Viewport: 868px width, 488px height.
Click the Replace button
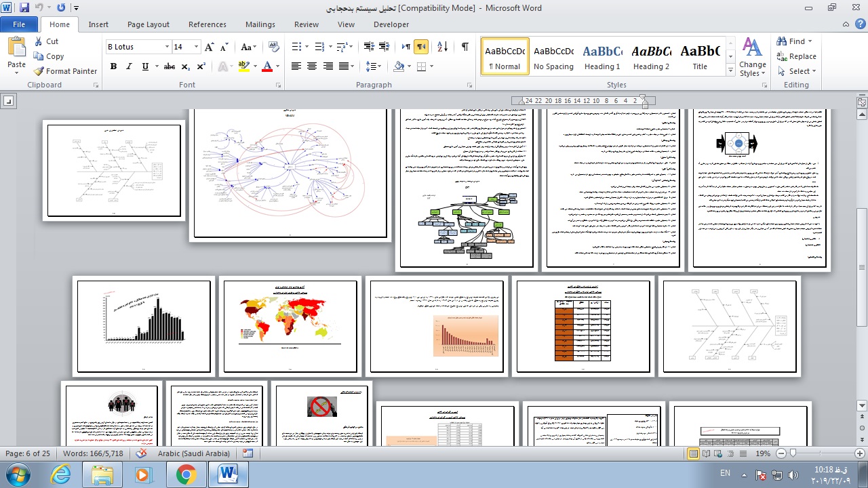coord(796,56)
